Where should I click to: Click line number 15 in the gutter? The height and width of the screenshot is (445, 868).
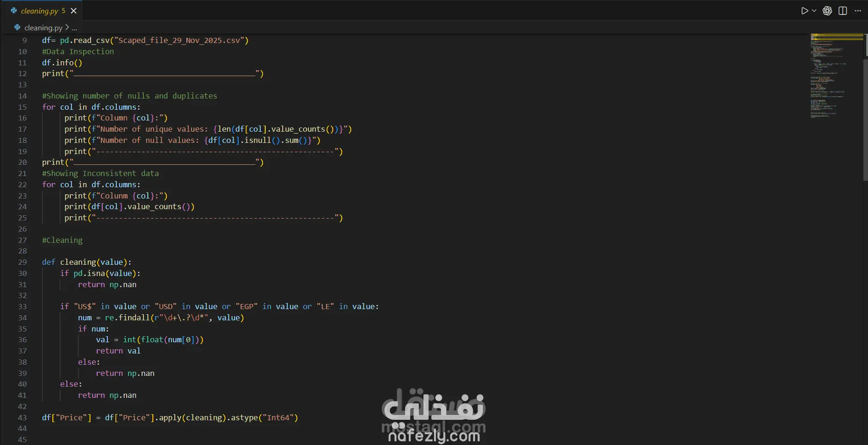(22, 107)
